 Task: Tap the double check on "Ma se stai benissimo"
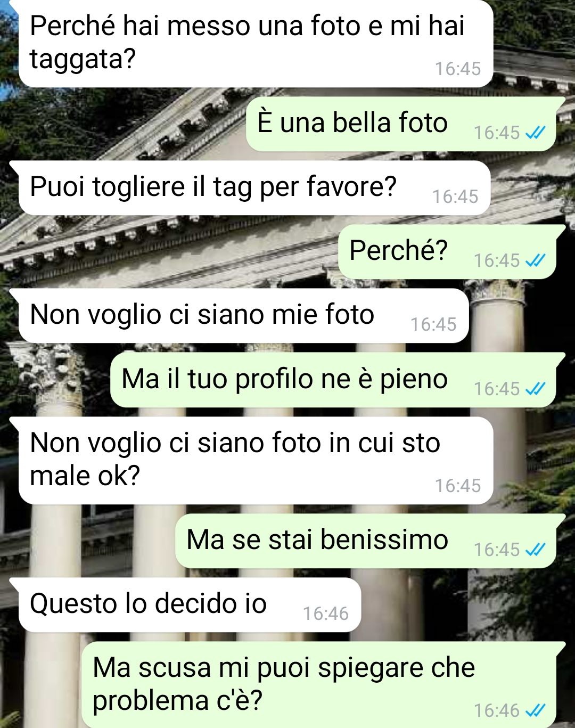pyautogui.click(x=535, y=549)
